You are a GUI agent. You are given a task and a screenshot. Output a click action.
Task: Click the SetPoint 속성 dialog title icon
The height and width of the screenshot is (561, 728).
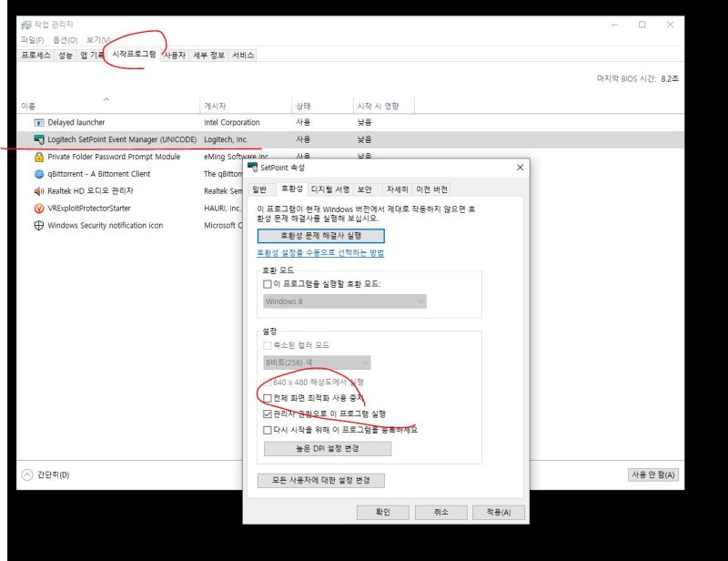[253, 168]
